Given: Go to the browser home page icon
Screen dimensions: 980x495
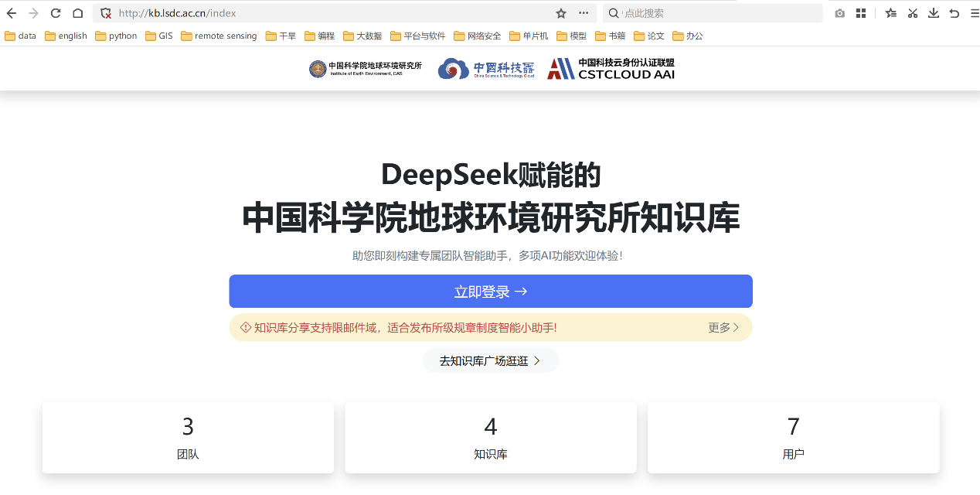Looking at the screenshot, I should pyautogui.click(x=77, y=13).
